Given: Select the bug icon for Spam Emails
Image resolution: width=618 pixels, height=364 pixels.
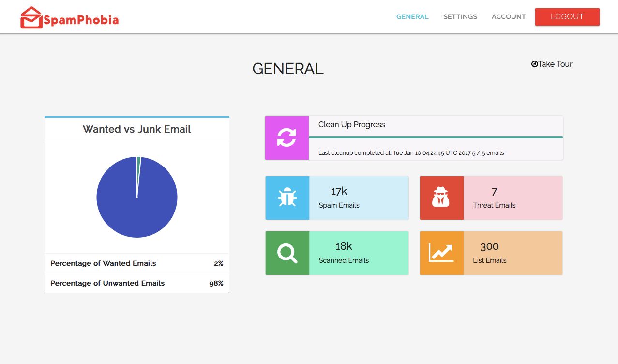Looking at the screenshot, I should coord(286,197).
